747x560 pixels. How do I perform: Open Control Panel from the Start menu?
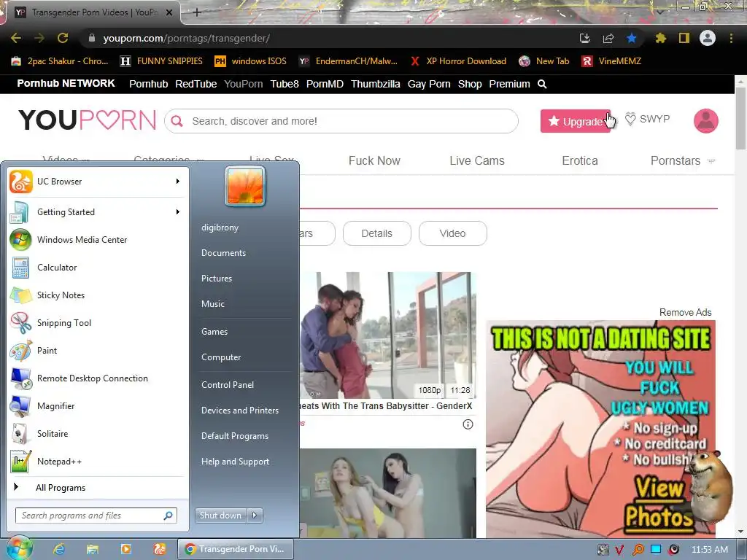[x=228, y=385]
